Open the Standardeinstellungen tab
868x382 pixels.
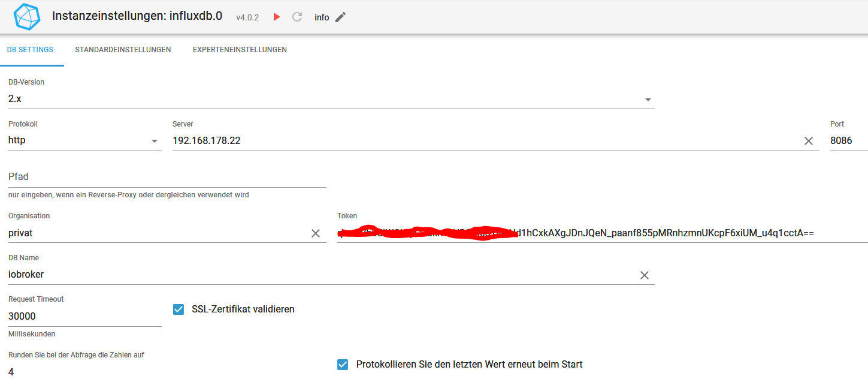click(123, 50)
